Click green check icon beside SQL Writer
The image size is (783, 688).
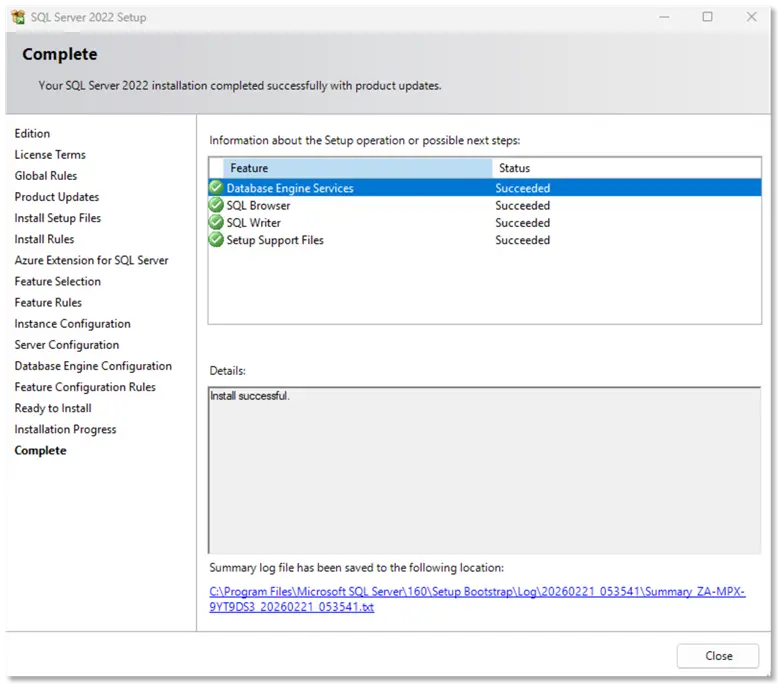click(x=216, y=222)
